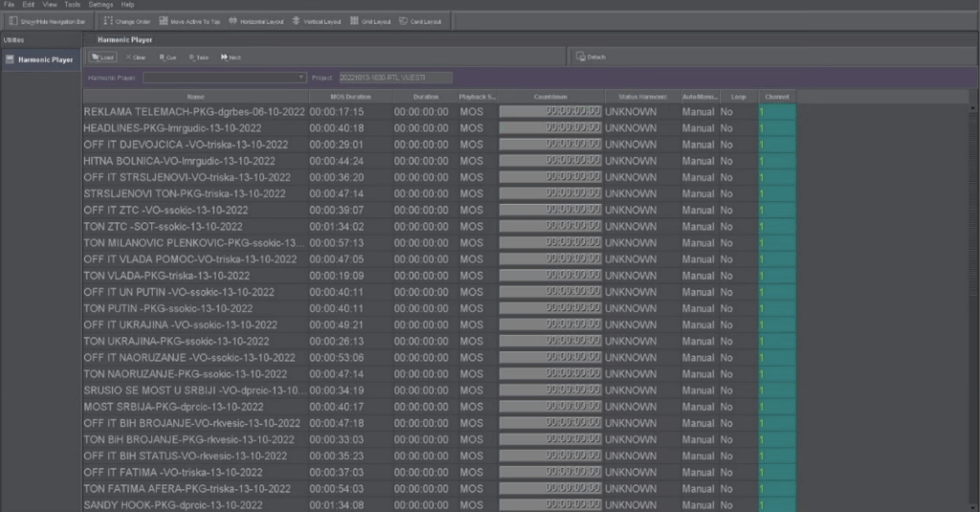Click the Playback S... column header
980x512 pixels.
478,97
